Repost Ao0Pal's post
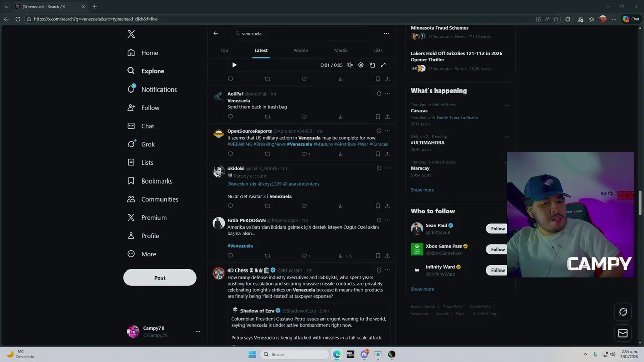644x362 pixels. (267, 117)
